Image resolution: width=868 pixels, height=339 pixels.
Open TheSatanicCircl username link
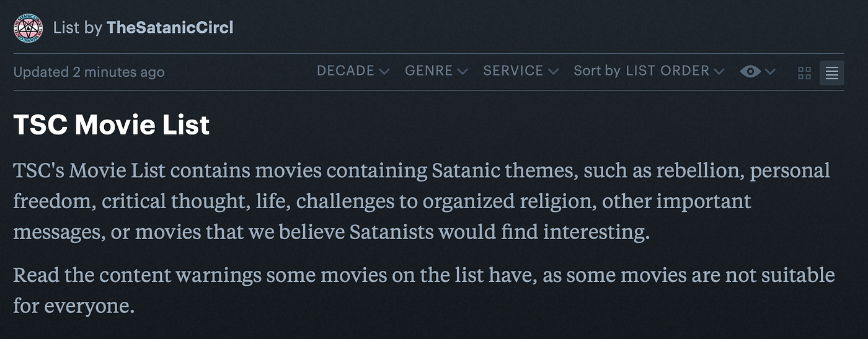click(170, 28)
